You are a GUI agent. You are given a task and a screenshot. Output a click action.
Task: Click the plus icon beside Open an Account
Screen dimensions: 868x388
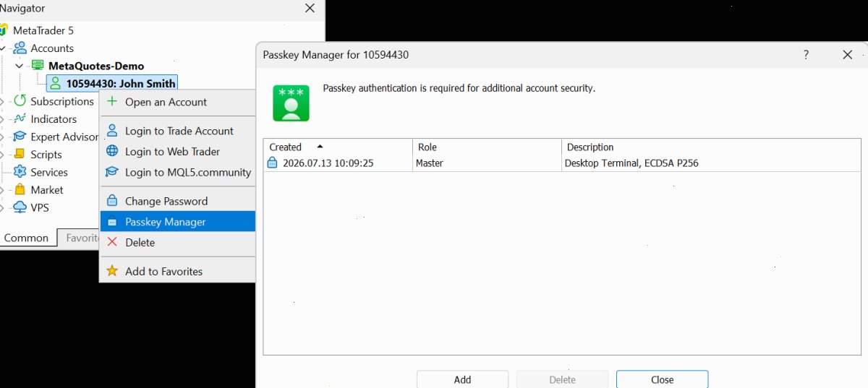(112, 102)
